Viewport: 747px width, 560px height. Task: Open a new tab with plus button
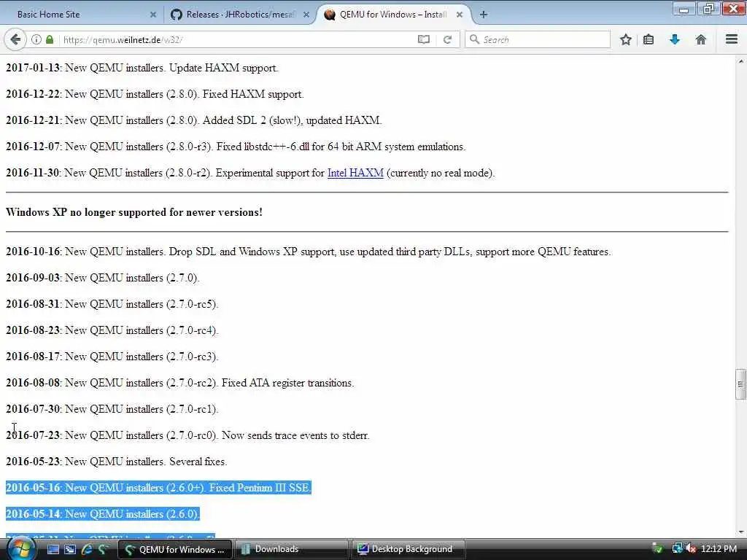pyautogui.click(x=484, y=15)
